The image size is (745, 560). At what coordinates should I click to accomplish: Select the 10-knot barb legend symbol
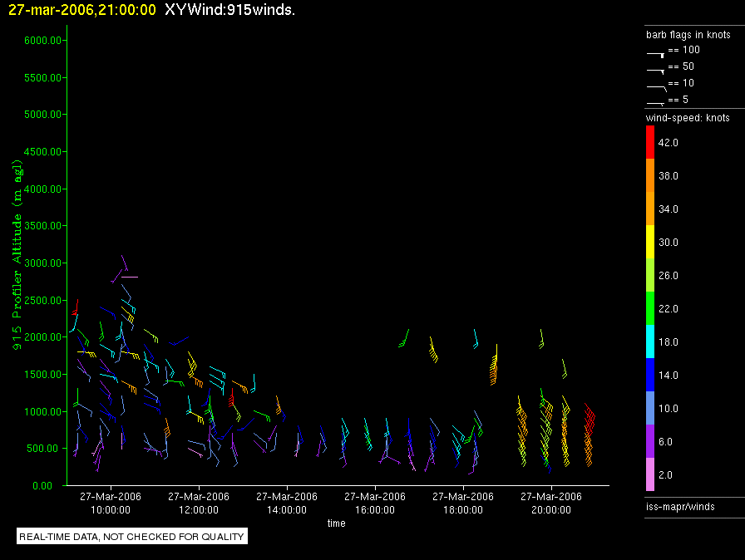[656, 86]
